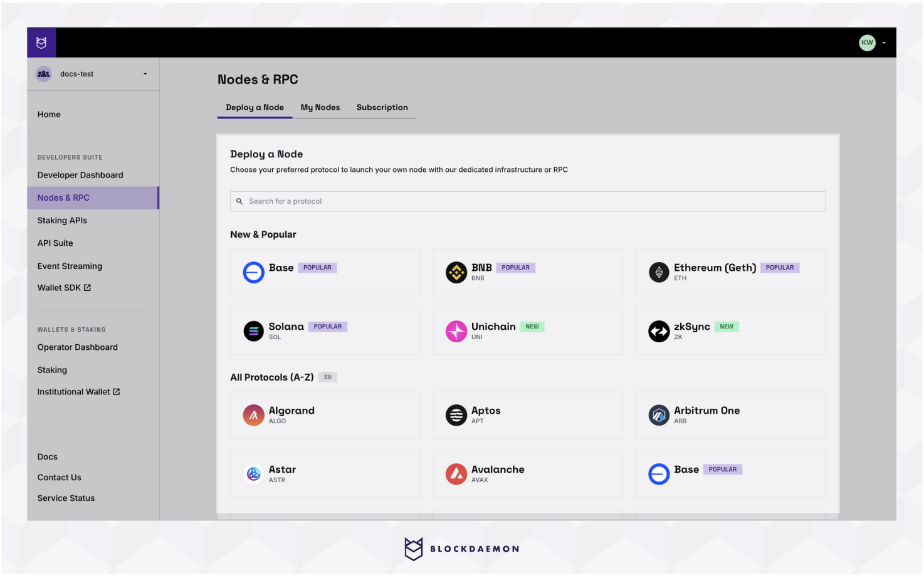Select the 'Algorand' protocol name
This screenshot has width=924, height=578.
click(x=291, y=411)
